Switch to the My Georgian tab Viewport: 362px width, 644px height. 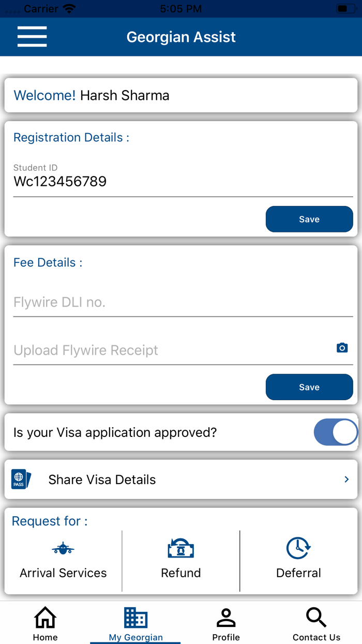tap(135, 624)
